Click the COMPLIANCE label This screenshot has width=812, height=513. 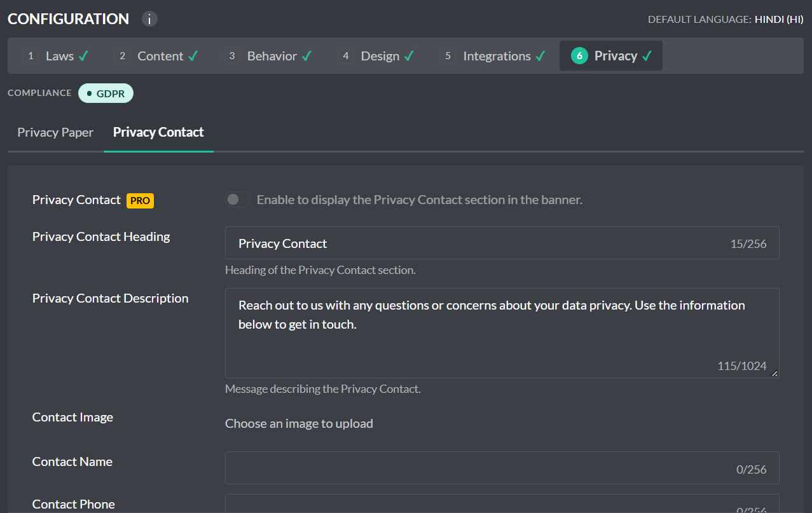point(39,93)
